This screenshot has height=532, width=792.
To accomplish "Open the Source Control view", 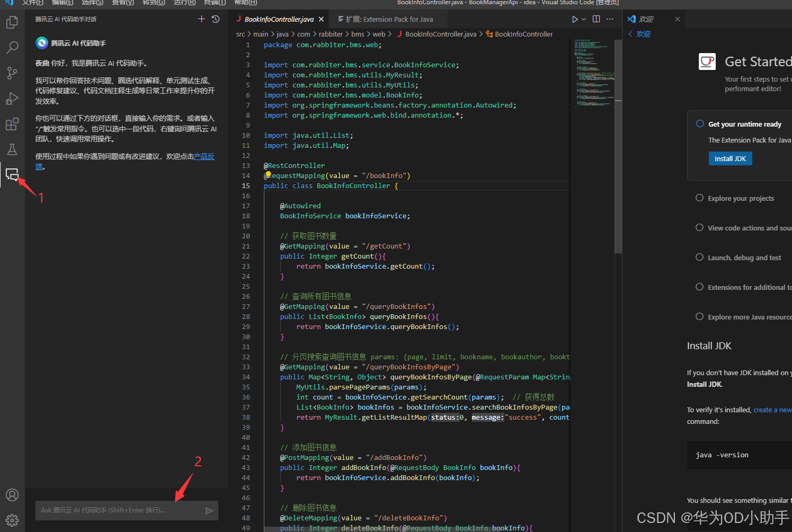I will (x=12, y=73).
